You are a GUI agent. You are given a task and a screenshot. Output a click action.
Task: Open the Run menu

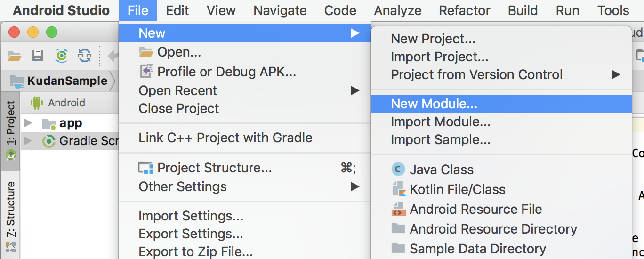pos(568,10)
